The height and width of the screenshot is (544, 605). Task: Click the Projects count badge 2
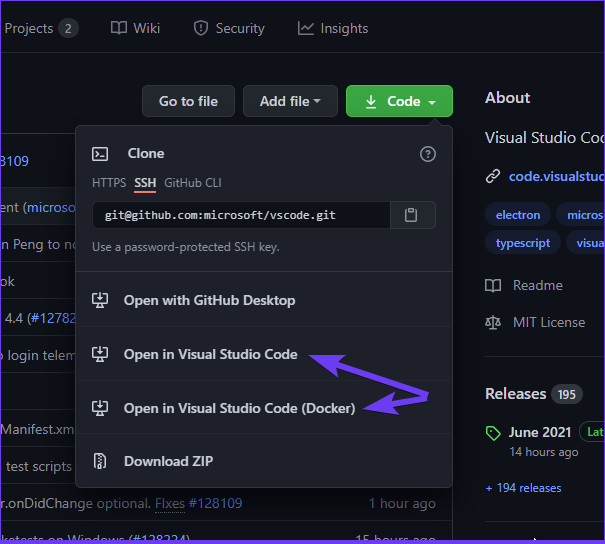point(68,29)
